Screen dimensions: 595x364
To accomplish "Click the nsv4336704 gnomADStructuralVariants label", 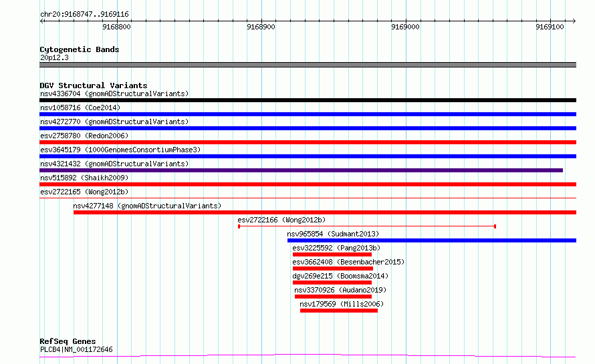I will 114,94.
